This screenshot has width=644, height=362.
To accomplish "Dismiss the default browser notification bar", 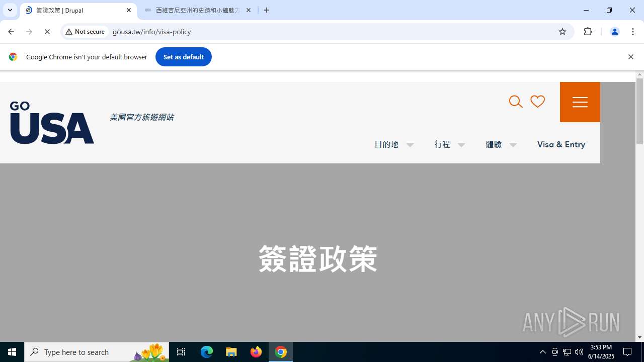I will [x=630, y=57].
